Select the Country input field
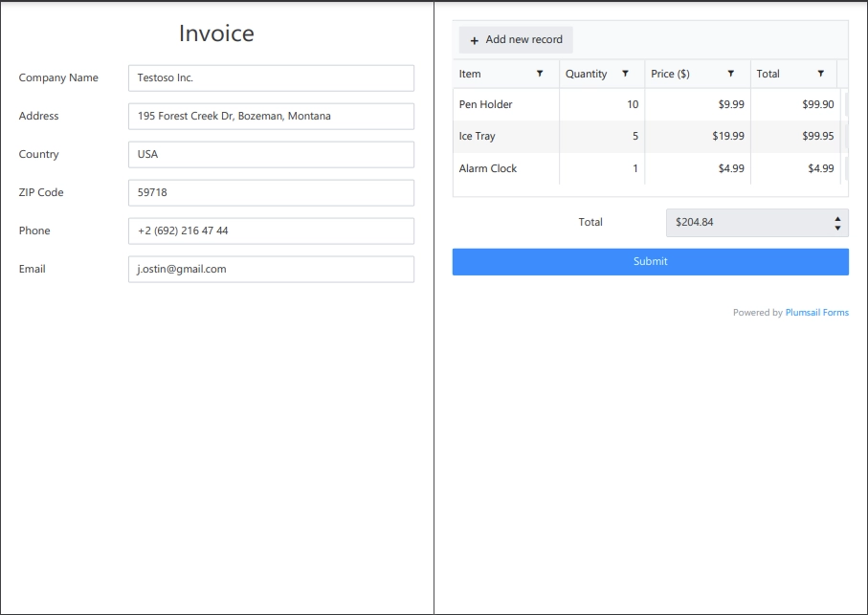This screenshot has height=615, width=868. (x=271, y=154)
